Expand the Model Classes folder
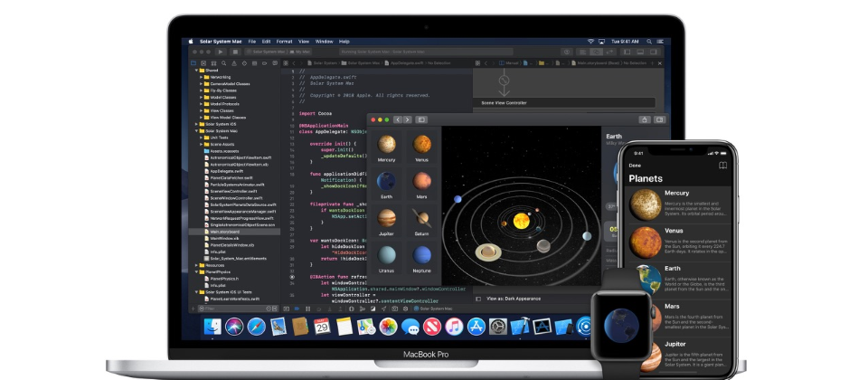Viewport: 868px width, 380px height. point(202,97)
